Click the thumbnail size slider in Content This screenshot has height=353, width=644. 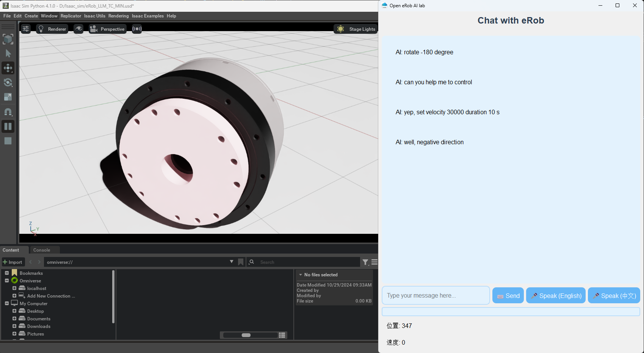246,335
